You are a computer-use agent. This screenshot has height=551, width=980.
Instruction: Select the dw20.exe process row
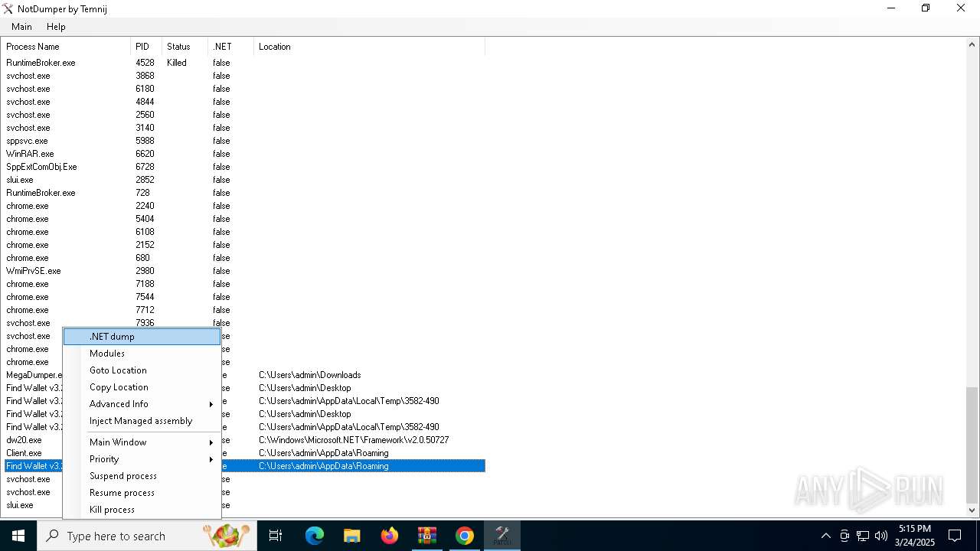click(245, 440)
